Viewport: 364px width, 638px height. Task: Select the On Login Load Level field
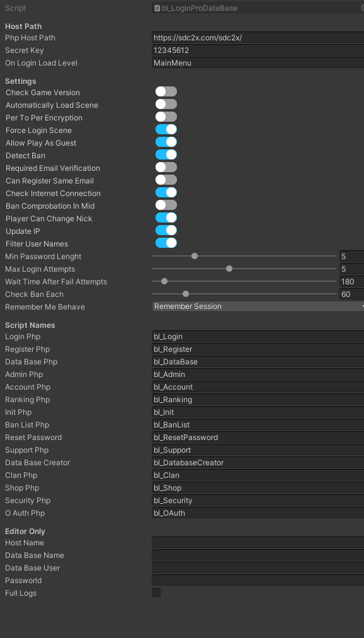(x=258, y=63)
